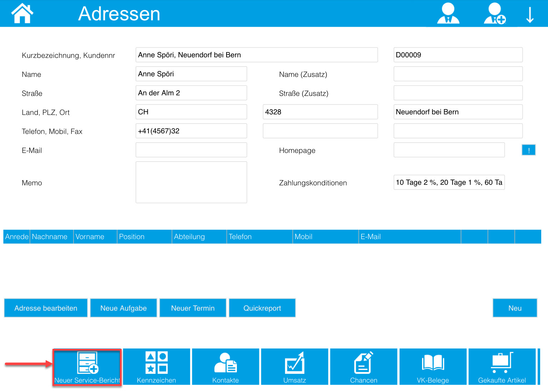Viewport: 548px width, 392px height.
Task: Click the exclamation mark button beside Homepage
Action: (x=529, y=150)
